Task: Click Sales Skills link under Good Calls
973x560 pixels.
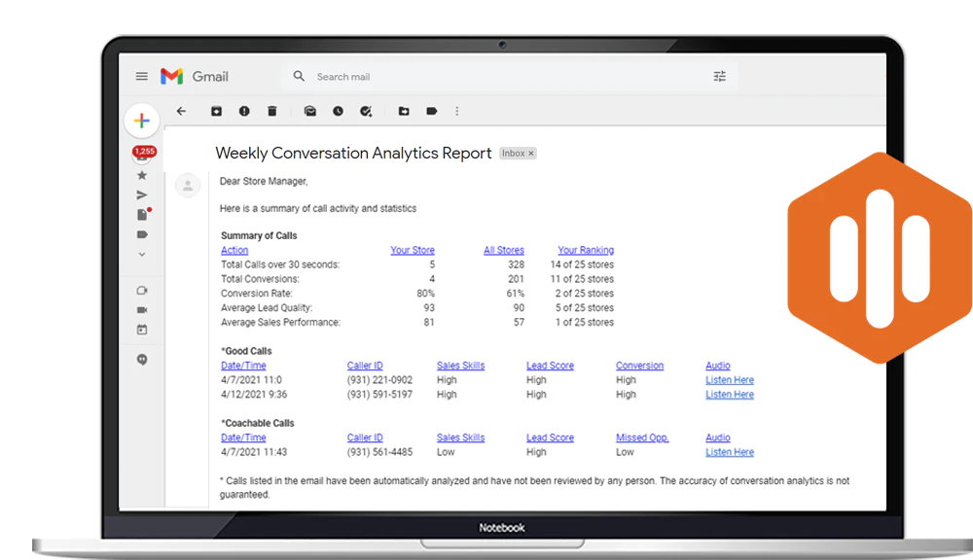Action: [460, 366]
